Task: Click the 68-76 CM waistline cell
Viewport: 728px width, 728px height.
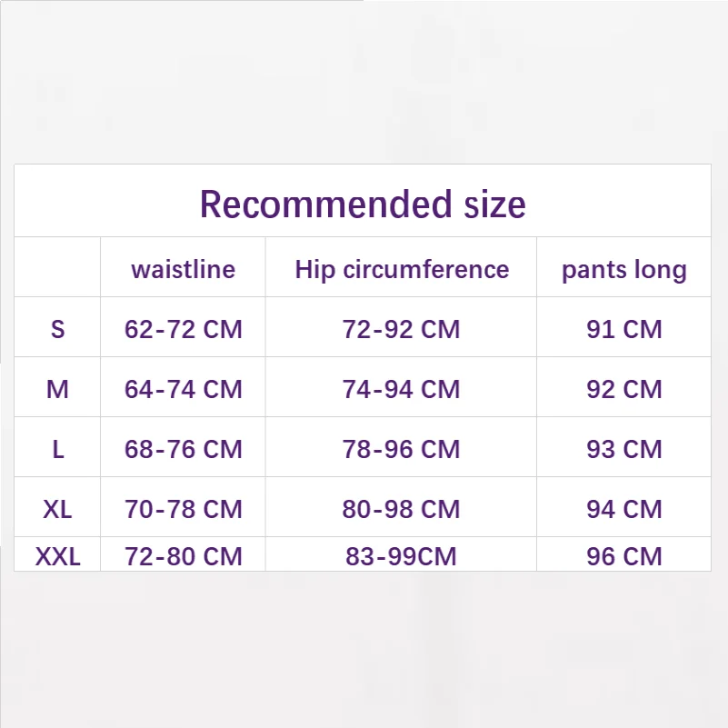Action: [x=184, y=449]
